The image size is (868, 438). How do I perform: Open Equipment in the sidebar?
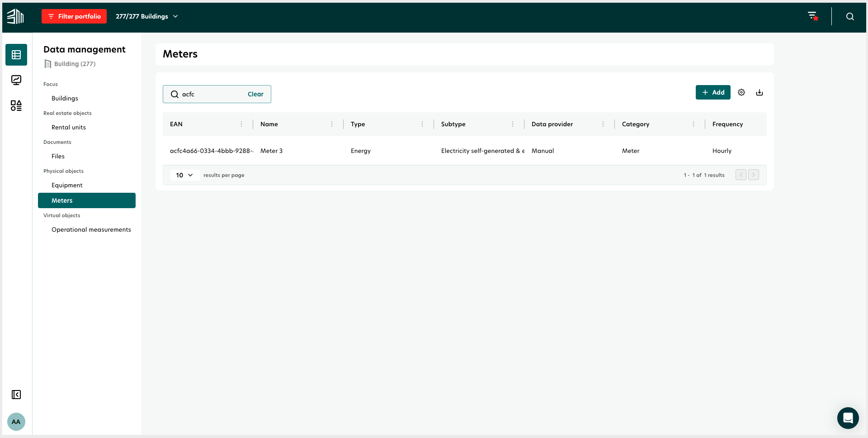tap(67, 185)
